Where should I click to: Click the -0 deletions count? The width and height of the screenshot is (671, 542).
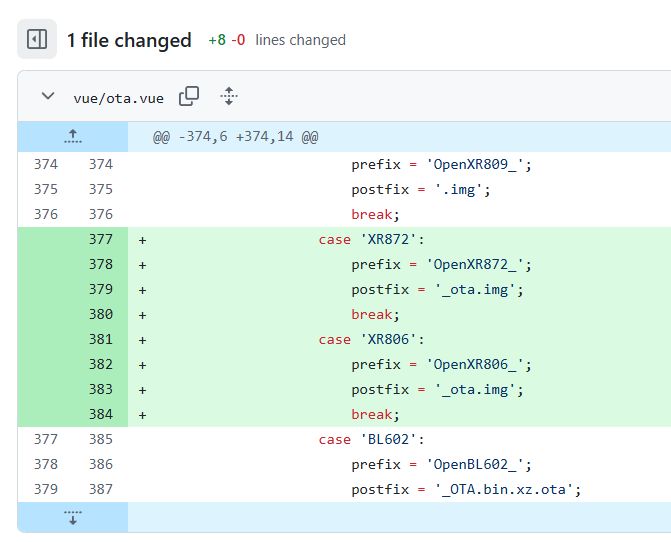pyautogui.click(x=238, y=40)
